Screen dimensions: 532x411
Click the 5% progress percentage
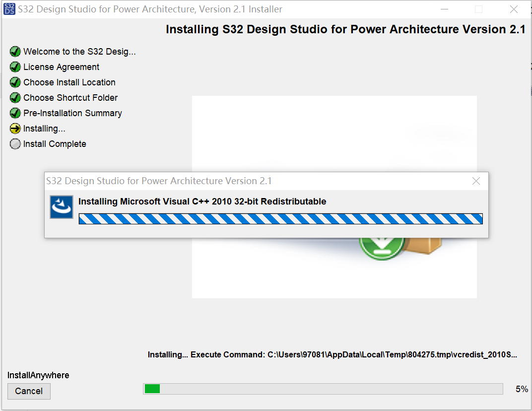(522, 389)
